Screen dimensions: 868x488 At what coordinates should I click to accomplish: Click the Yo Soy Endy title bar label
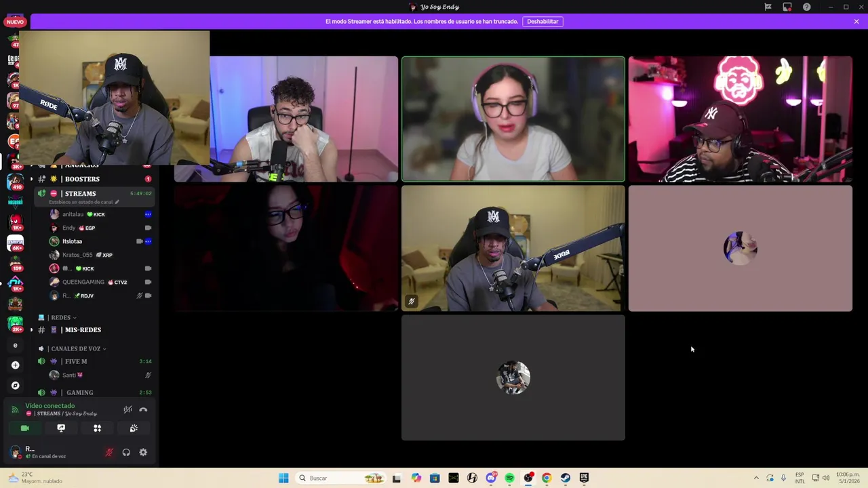click(x=439, y=7)
